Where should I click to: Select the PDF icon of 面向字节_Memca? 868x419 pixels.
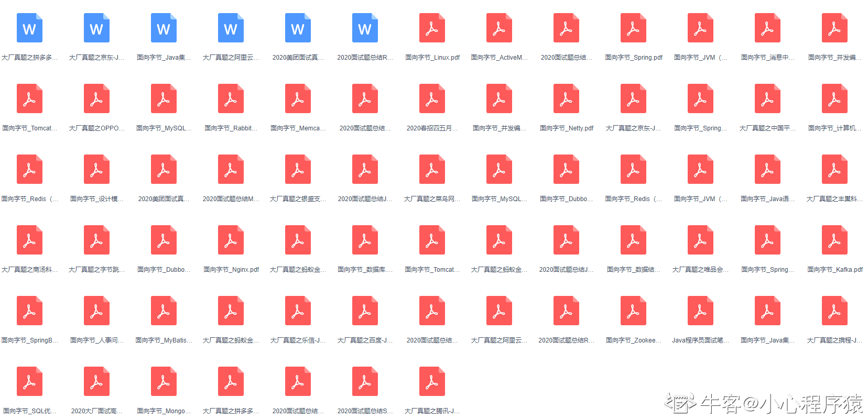tap(298, 98)
